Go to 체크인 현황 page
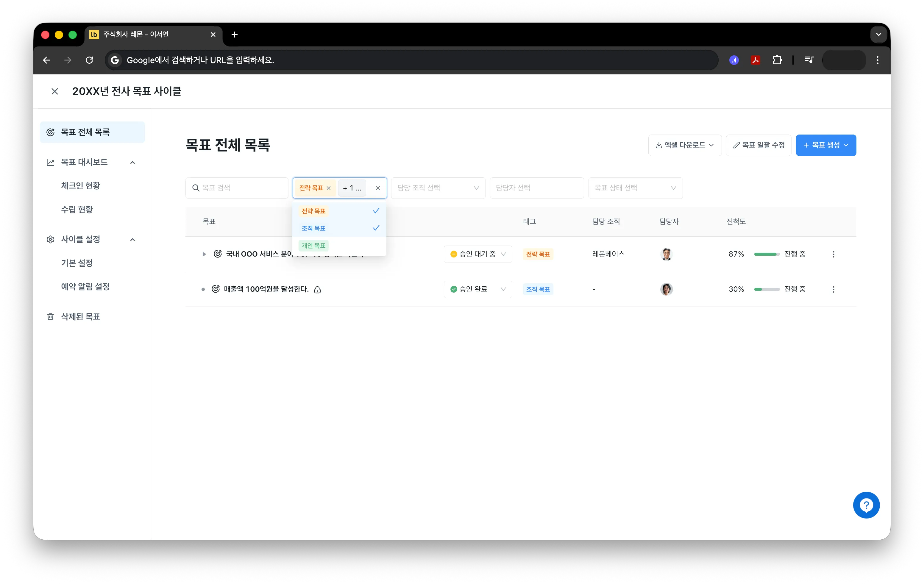Screen dimensions: 924x584 [x=81, y=186]
